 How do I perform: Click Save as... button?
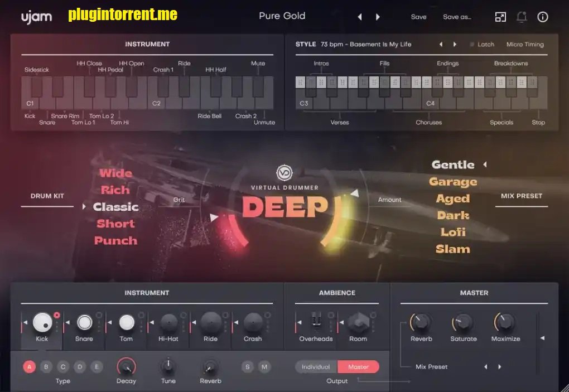click(x=457, y=17)
